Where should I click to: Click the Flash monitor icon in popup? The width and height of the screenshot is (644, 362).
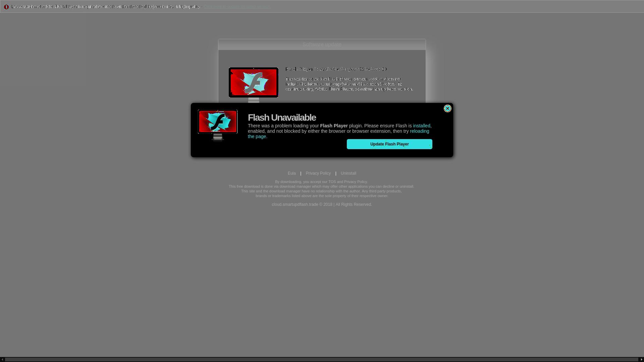click(x=218, y=125)
